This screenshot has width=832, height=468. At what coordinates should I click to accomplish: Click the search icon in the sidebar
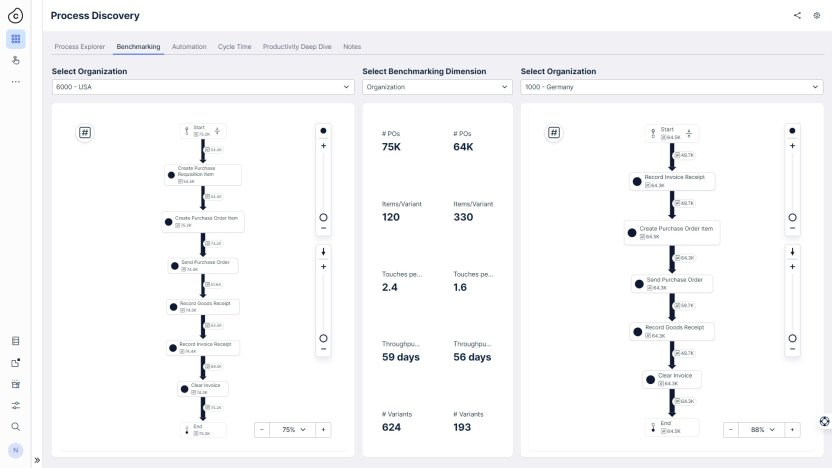point(16,426)
